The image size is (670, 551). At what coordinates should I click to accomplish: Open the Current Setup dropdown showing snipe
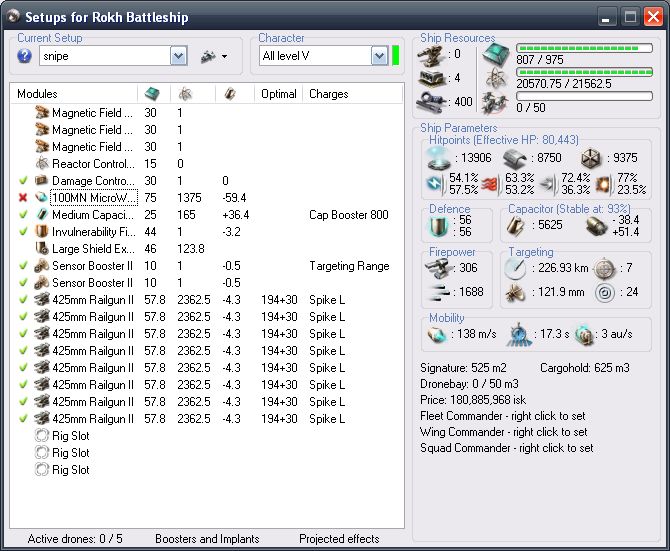[x=178, y=56]
